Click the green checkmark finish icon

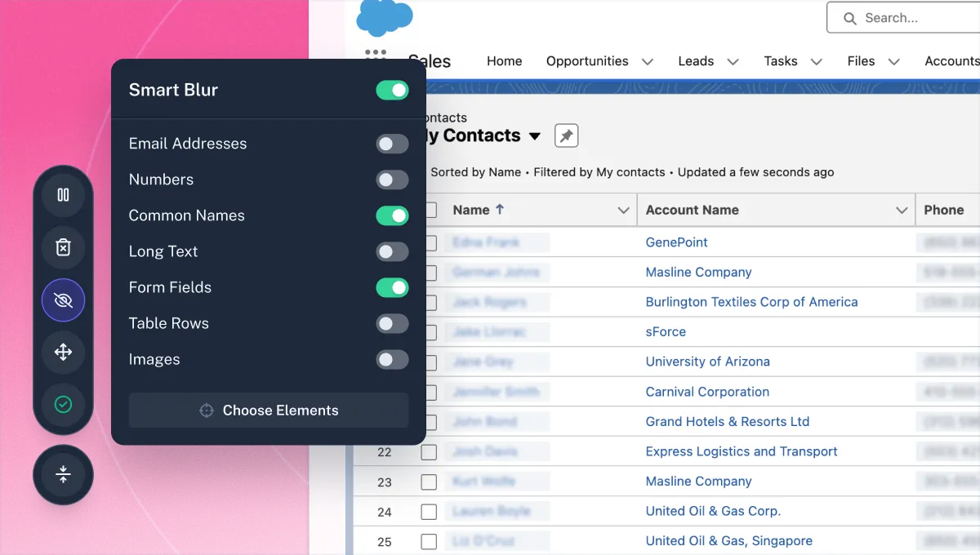(63, 404)
